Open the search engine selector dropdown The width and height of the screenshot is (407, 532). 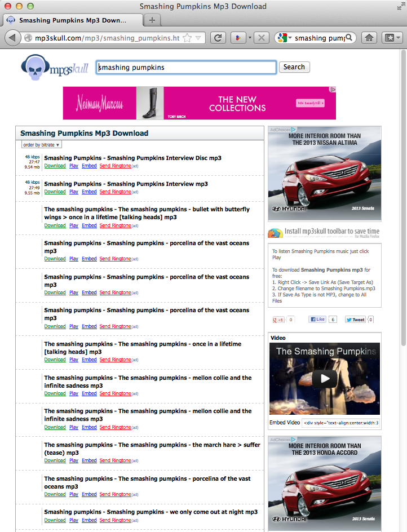283,38
